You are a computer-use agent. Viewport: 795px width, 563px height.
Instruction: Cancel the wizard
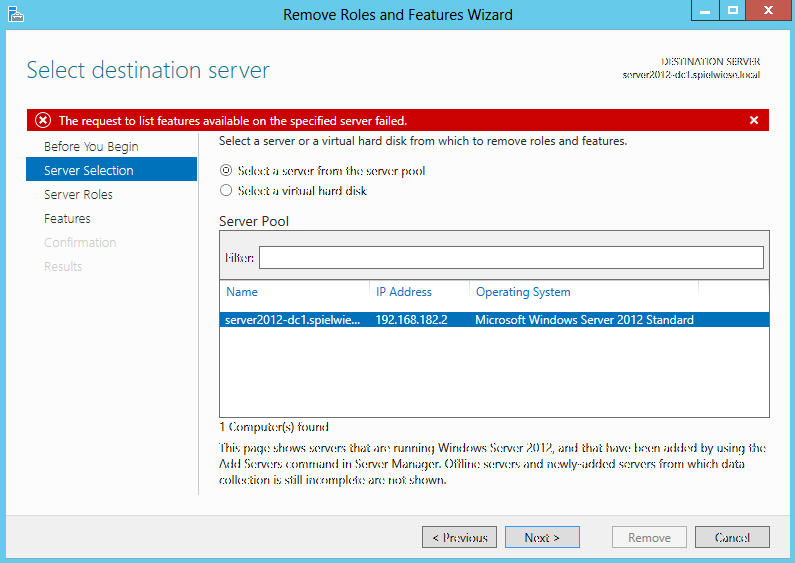click(x=732, y=537)
